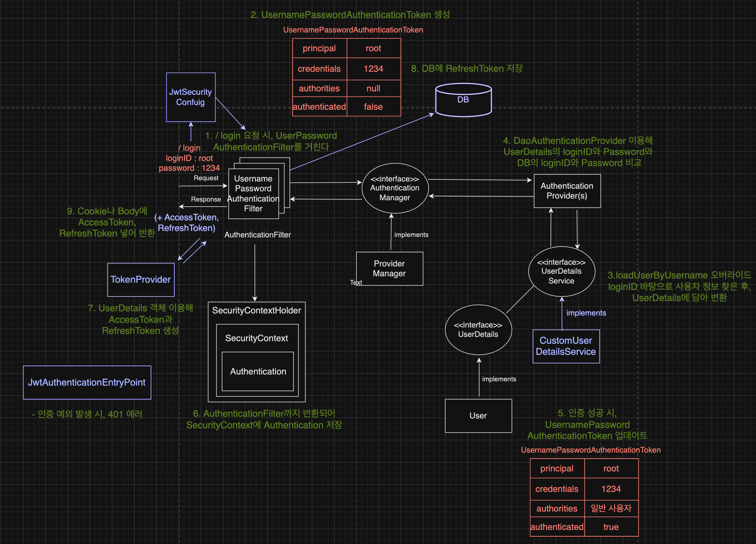
Task: Click the '인증 예외 발생 시, 401 에러' note
Action: pos(87,414)
